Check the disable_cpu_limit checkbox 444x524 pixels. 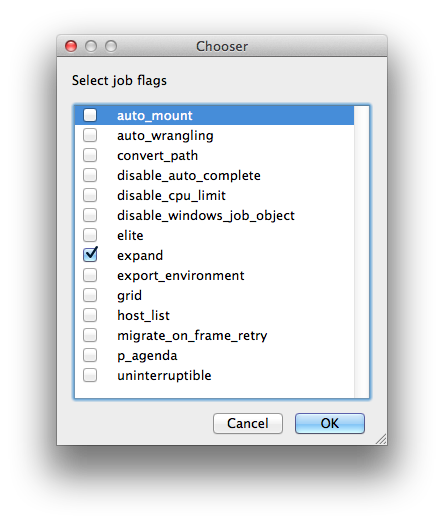pyautogui.click(x=90, y=195)
